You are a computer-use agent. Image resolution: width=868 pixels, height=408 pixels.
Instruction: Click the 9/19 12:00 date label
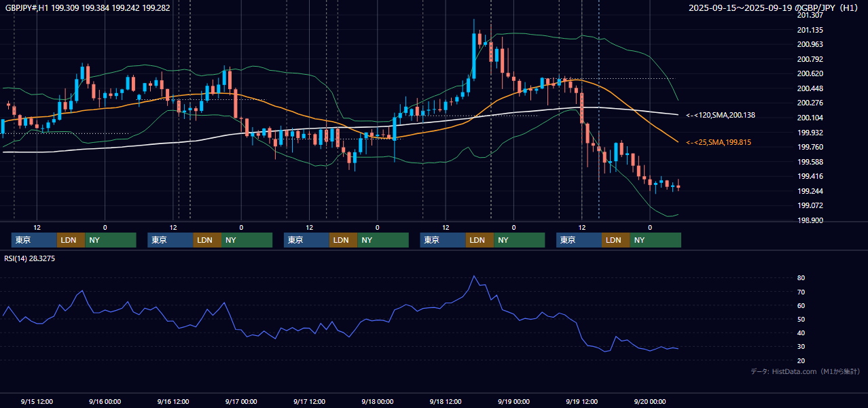tap(581, 401)
